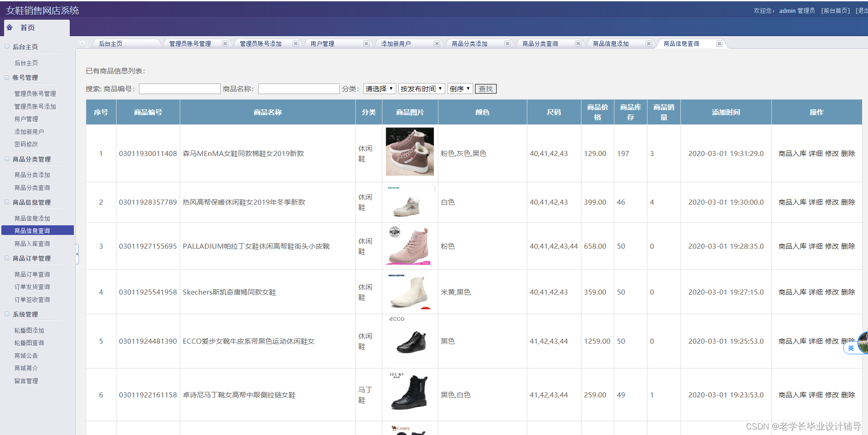This screenshot has height=435, width=868.
Task: Open the 倒序 ordering dropdown
Action: coord(460,88)
